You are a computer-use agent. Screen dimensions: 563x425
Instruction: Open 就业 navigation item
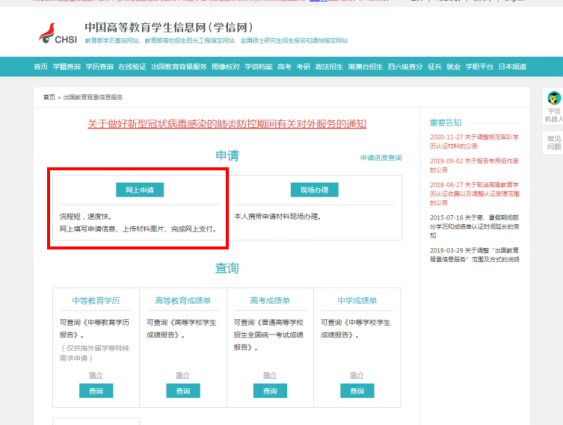pyautogui.click(x=453, y=66)
